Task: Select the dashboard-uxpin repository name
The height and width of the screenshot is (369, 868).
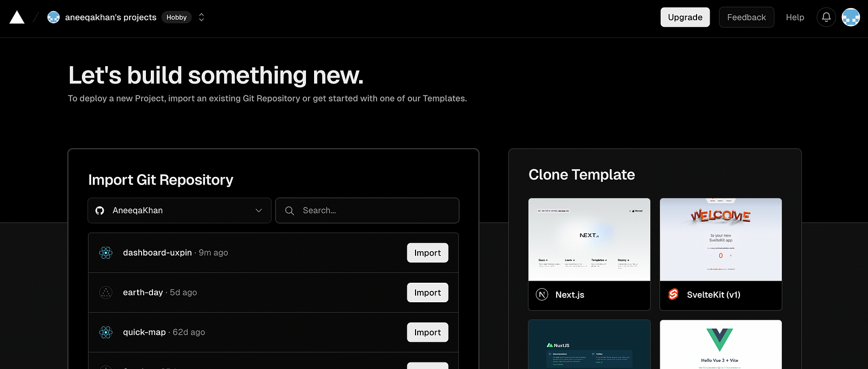Action: [x=157, y=253]
